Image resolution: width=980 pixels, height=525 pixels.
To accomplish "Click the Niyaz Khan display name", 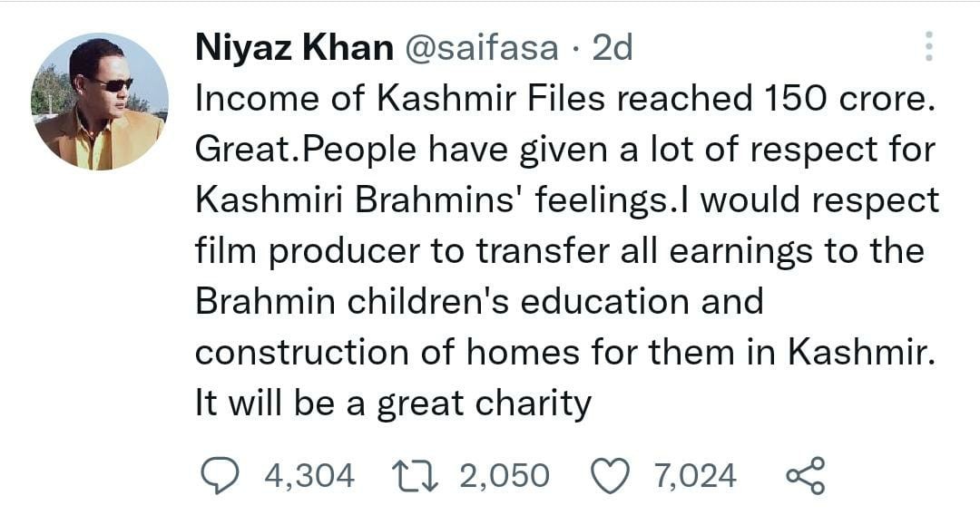I will coord(293,48).
